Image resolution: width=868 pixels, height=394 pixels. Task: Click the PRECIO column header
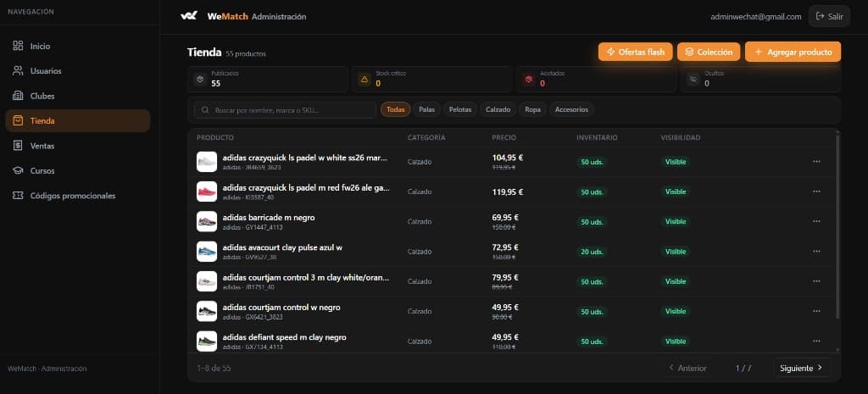pyautogui.click(x=504, y=138)
